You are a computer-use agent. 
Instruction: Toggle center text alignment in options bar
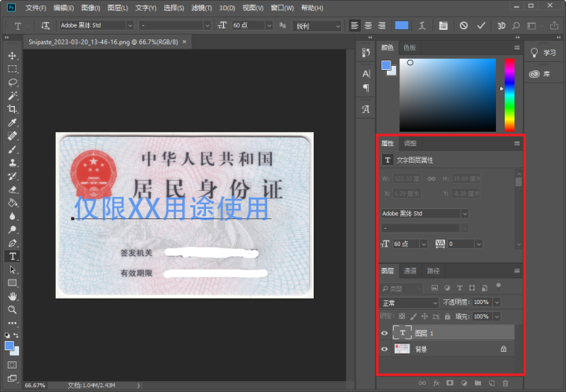point(369,26)
